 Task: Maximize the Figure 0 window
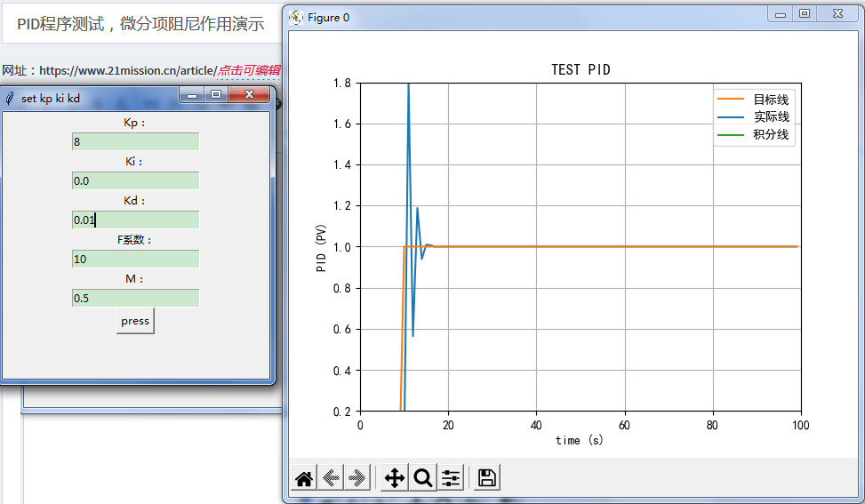tap(805, 13)
